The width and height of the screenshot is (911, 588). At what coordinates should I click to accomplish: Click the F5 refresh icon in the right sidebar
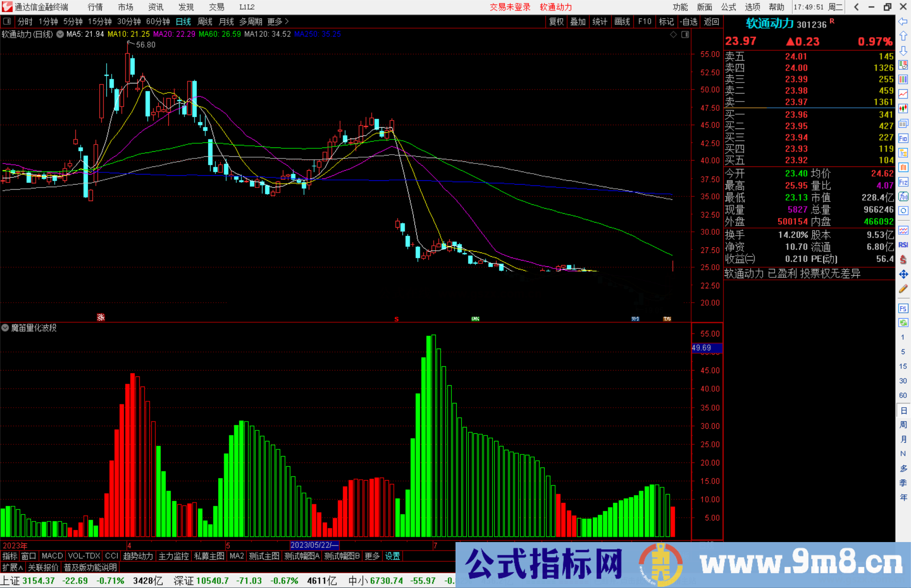tap(903, 309)
